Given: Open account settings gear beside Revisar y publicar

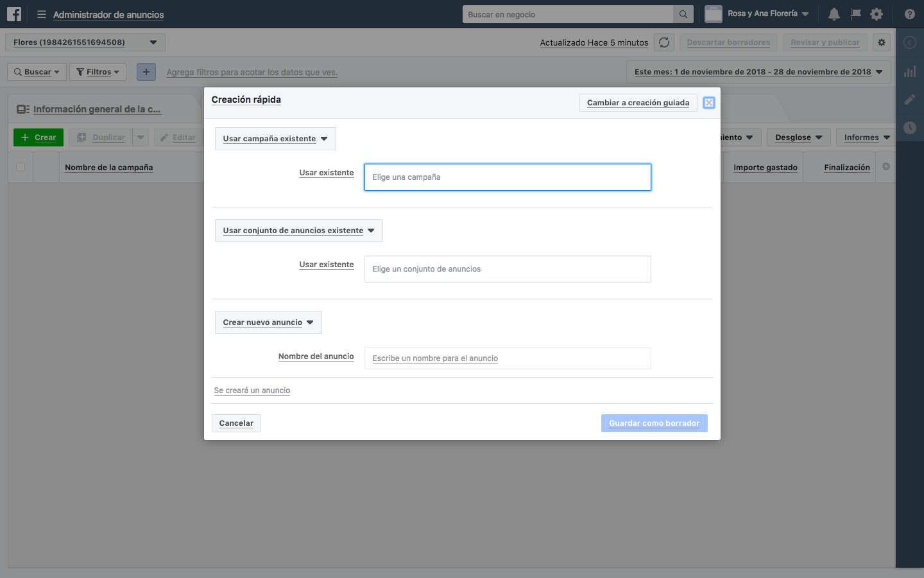Looking at the screenshot, I should tap(882, 42).
